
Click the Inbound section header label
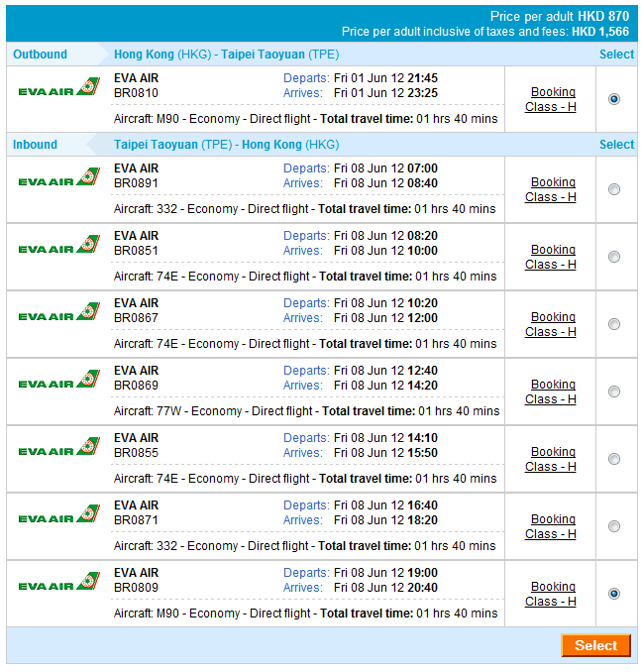[x=36, y=145]
